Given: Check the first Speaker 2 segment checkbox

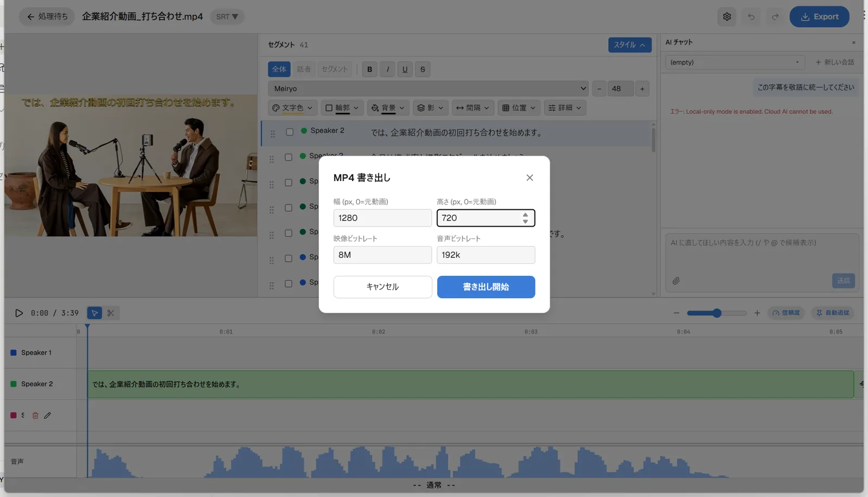Looking at the screenshot, I should click(x=290, y=132).
